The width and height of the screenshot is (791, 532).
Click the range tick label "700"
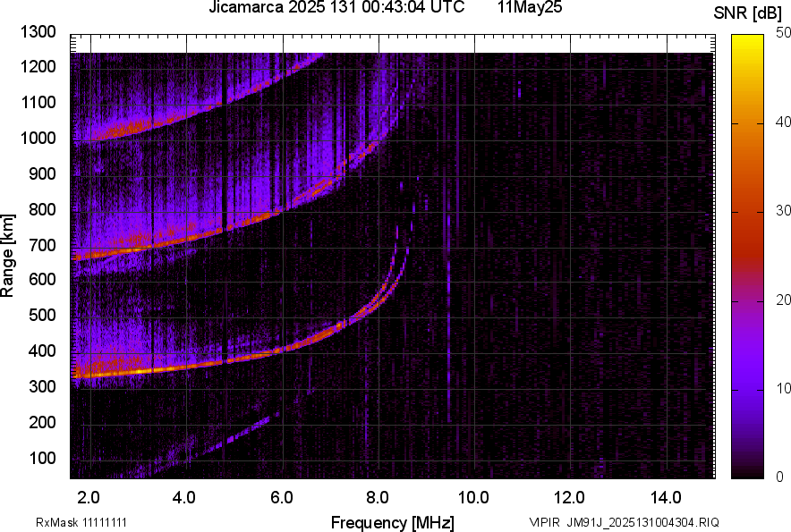[x=42, y=245]
